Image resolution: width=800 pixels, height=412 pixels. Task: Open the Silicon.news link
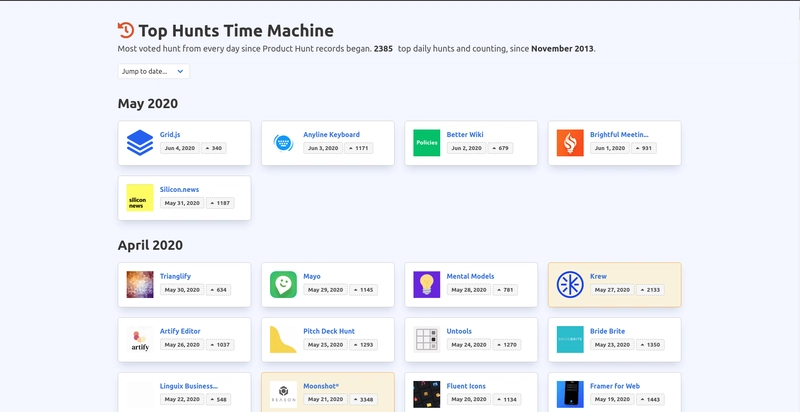point(179,190)
